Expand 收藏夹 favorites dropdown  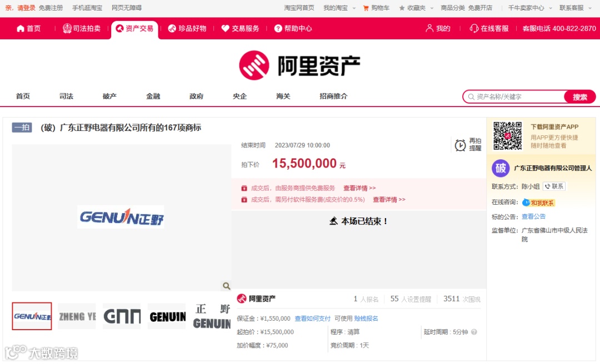pyautogui.click(x=416, y=8)
